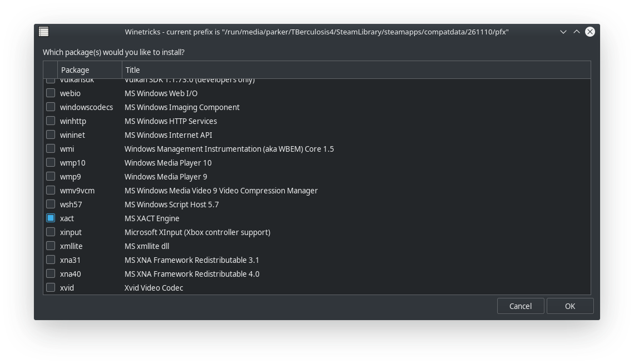Select the 'MS XACT Engine' title
The image size is (634, 364).
[x=152, y=218]
